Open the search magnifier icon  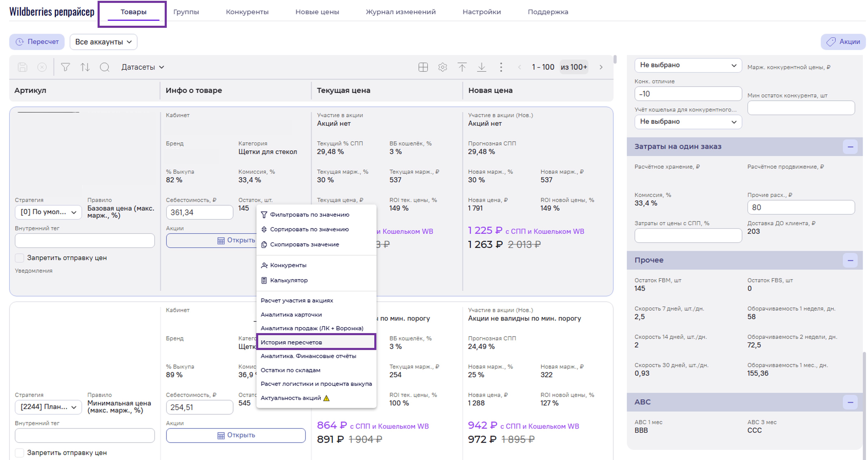point(104,67)
